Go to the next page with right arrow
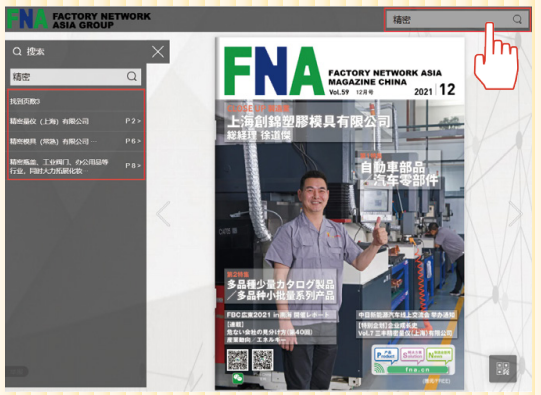 [x=515, y=214]
